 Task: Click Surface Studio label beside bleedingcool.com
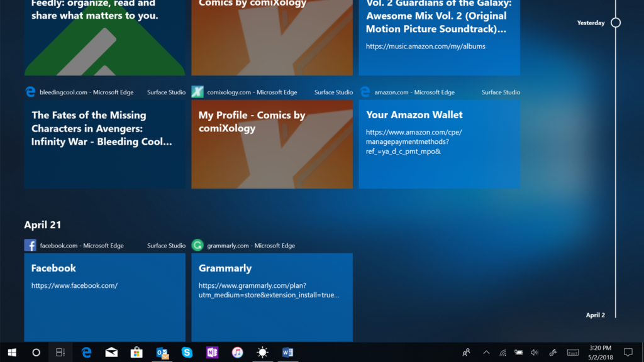[166, 92]
